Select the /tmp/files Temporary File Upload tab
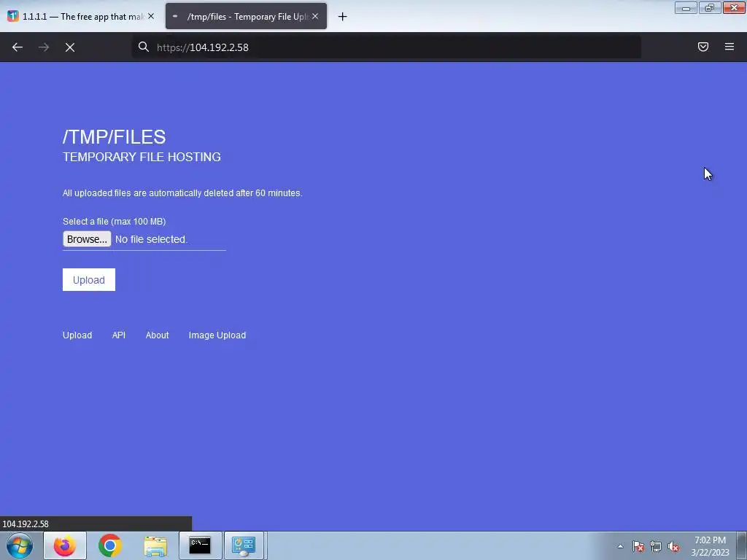Screen dimensions: 747x560 pyautogui.click(x=247, y=16)
